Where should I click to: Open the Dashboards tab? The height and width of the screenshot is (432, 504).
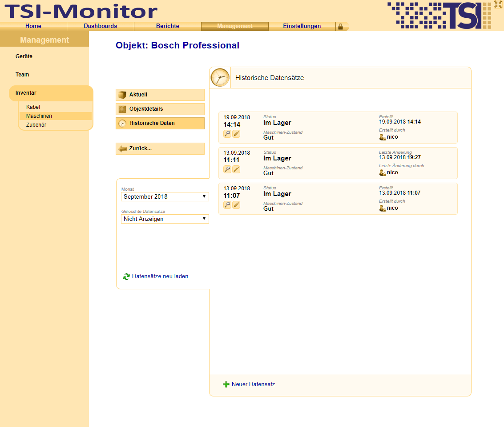(100, 26)
